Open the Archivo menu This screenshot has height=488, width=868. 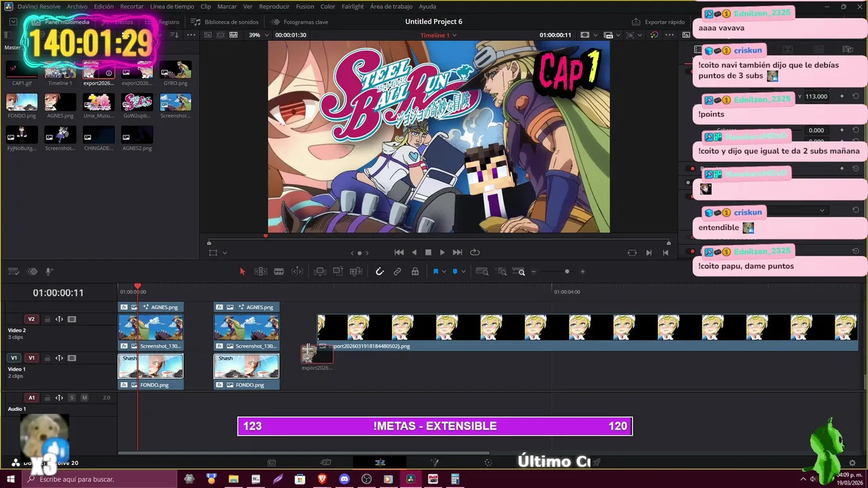pos(77,6)
